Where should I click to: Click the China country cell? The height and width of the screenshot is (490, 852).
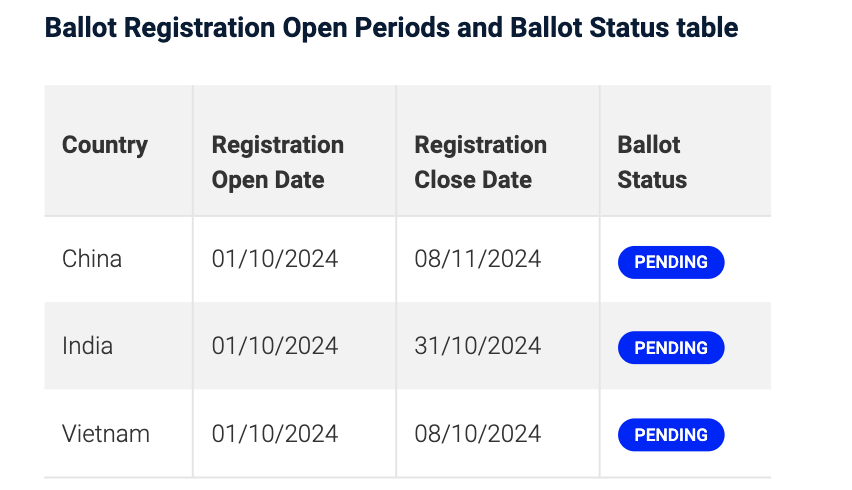point(92,259)
